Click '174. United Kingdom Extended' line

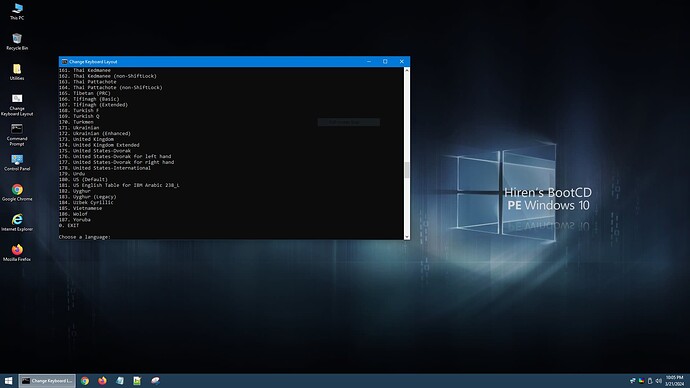(99, 145)
